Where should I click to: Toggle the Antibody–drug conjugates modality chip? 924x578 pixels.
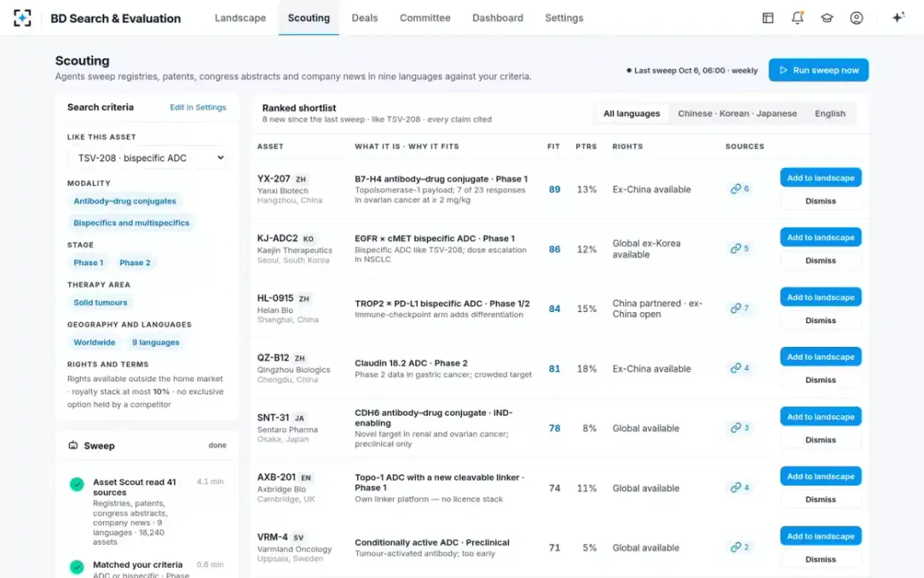(x=125, y=201)
